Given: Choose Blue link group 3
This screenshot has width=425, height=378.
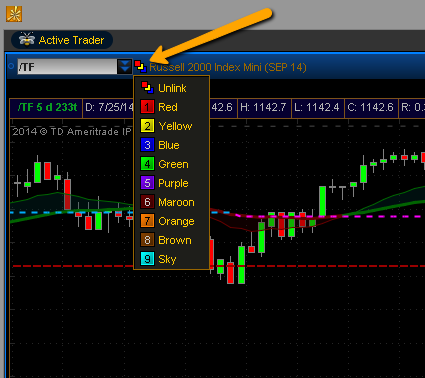Looking at the screenshot, I should 171,145.
